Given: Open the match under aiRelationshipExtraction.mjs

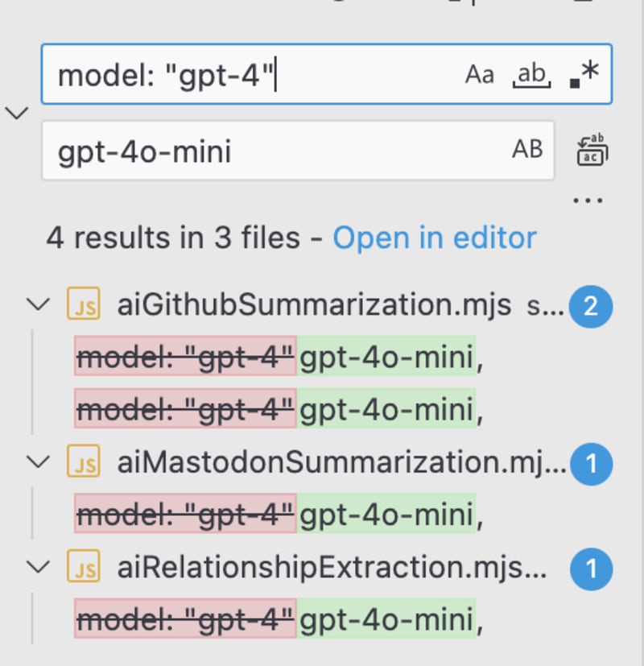Looking at the screenshot, I should click(x=279, y=618).
